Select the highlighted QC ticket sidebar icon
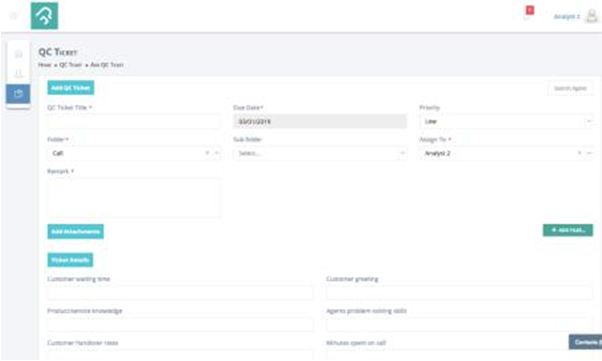The height and width of the screenshot is (361, 602). click(x=18, y=94)
